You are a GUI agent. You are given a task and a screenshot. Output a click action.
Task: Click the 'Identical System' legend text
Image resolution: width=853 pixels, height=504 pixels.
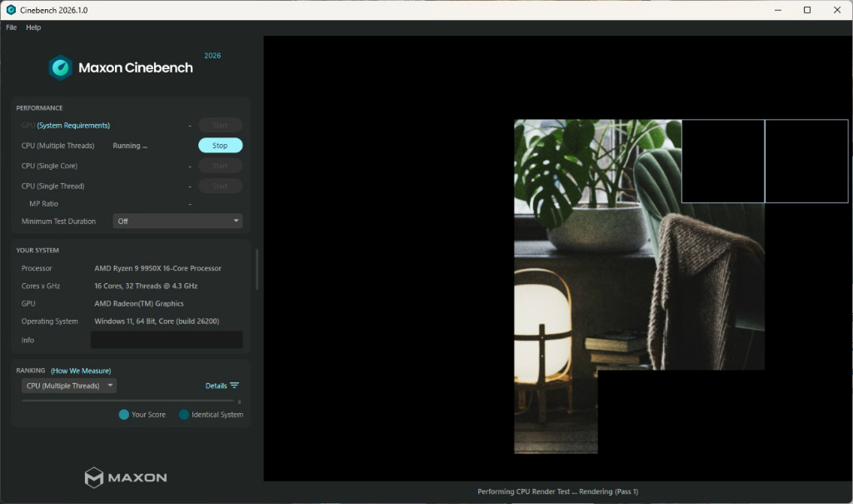point(217,415)
